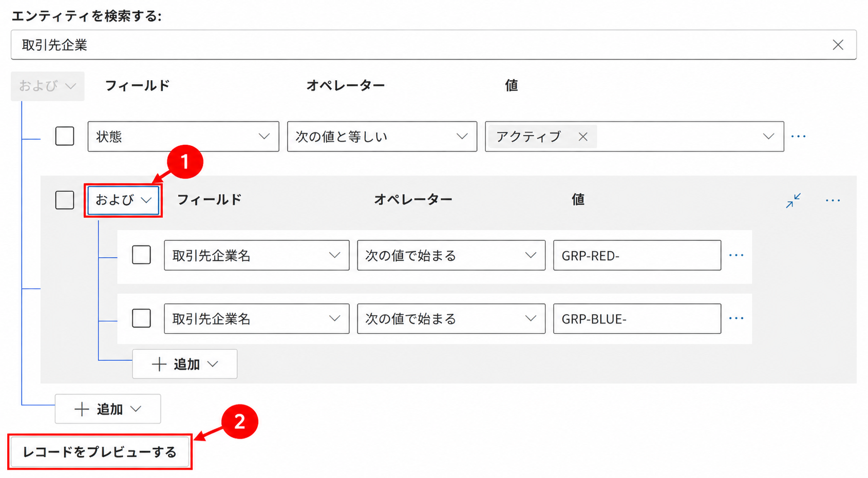The width and height of the screenshot is (868, 478).
Task: Click the エンティティを検索する: label
Action: (x=86, y=16)
